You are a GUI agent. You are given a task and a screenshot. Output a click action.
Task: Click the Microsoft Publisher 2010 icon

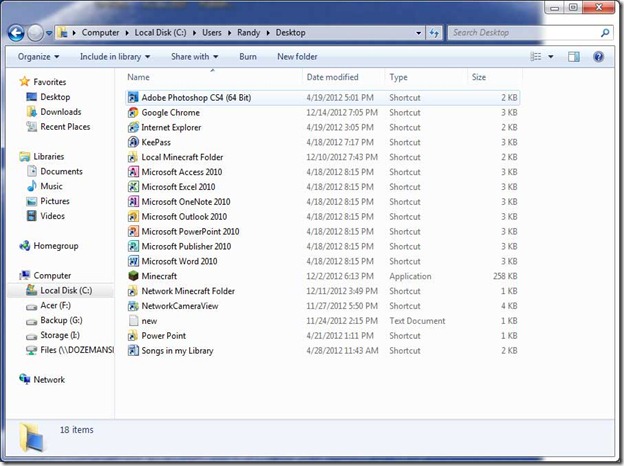click(x=133, y=246)
